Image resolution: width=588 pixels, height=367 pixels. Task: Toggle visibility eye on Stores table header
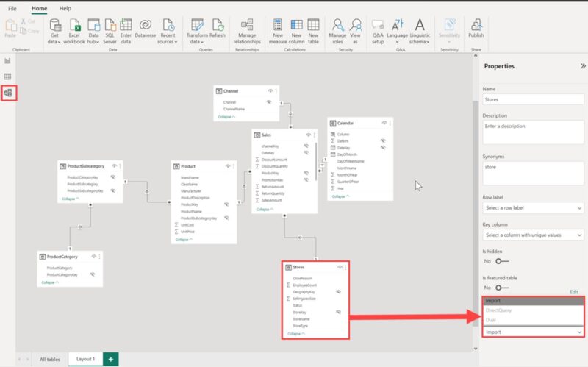coord(339,268)
